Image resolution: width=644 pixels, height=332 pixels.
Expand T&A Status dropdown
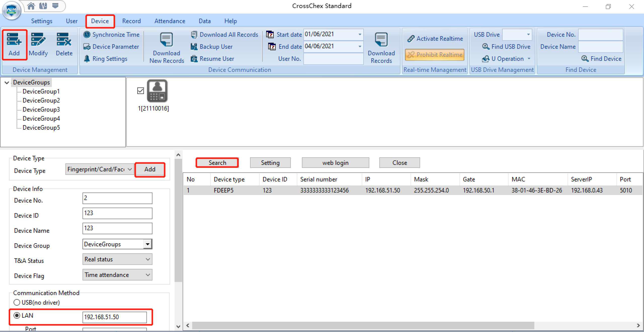coord(117,259)
